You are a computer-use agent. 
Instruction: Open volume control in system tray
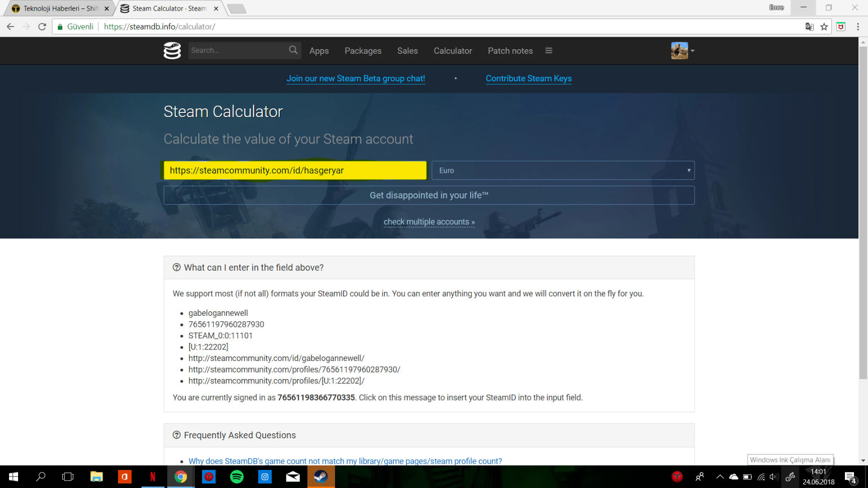tap(774, 476)
